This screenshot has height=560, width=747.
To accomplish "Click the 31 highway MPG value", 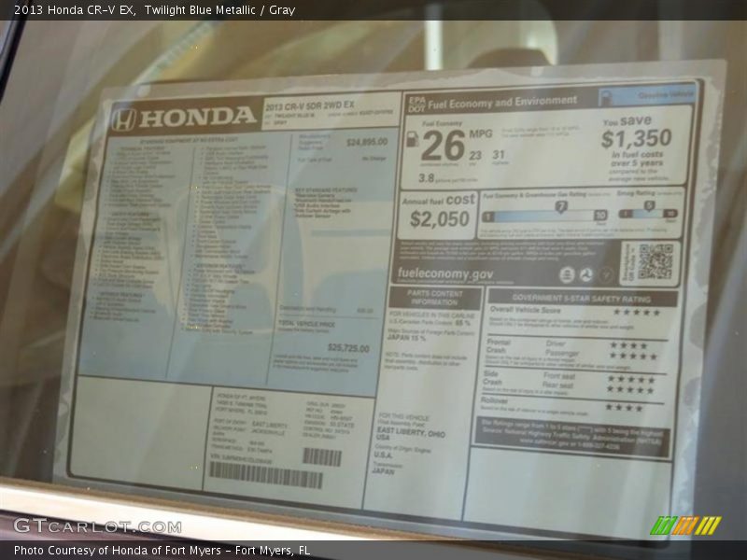I will pyautogui.click(x=499, y=155).
